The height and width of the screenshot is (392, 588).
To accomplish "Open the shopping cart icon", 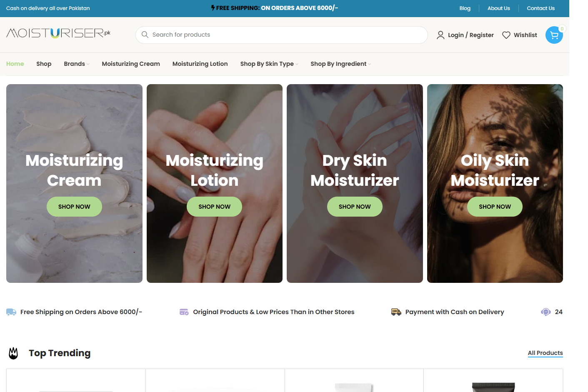I will (554, 35).
